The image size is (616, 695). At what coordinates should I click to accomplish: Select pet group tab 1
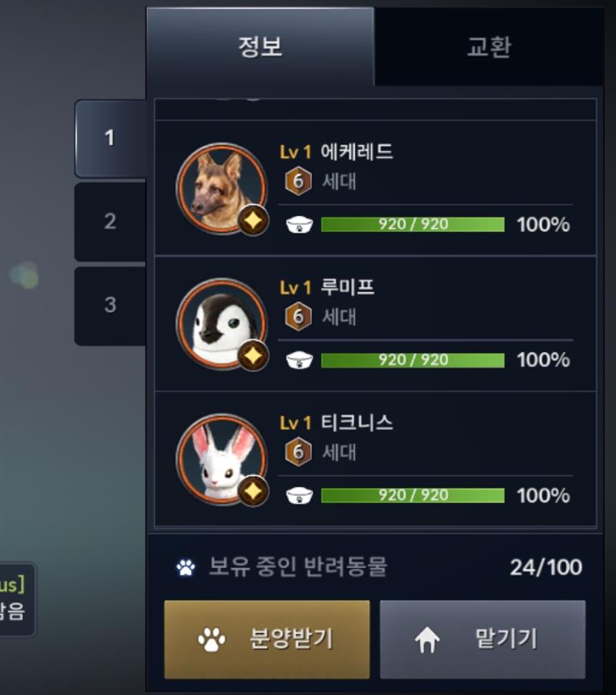point(110,138)
